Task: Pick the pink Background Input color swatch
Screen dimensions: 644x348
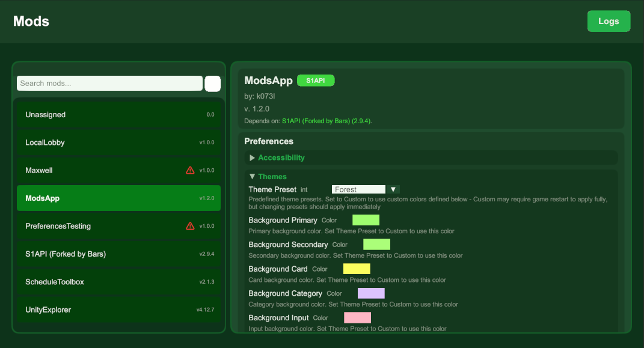Action: (x=358, y=317)
